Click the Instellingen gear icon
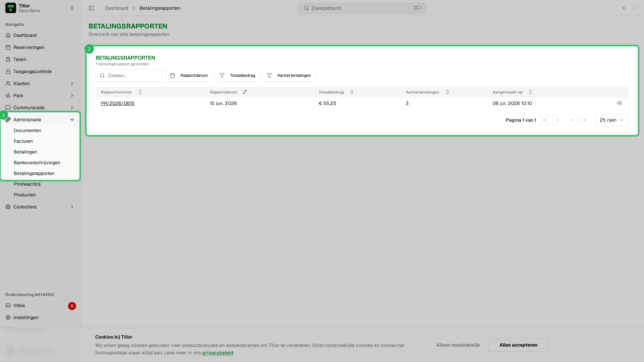This screenshot has height=362, width=644. (x=8, y=318)
